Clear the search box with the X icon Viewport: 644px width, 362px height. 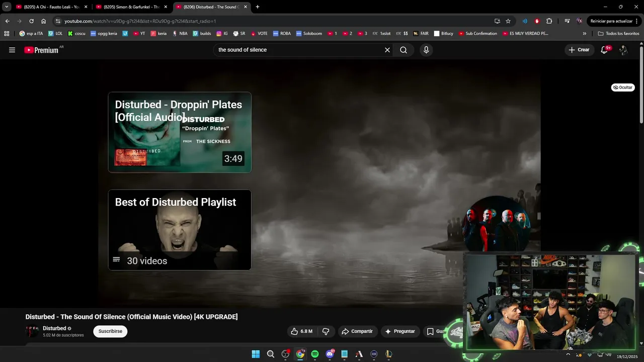tap(387, 50)
